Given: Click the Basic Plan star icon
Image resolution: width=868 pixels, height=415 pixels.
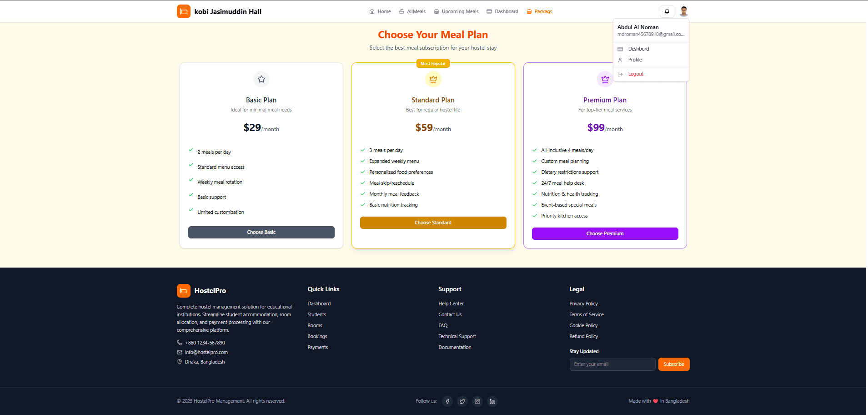Looking at the screenshot, I should pyautogui.click(x=261, y=79).
